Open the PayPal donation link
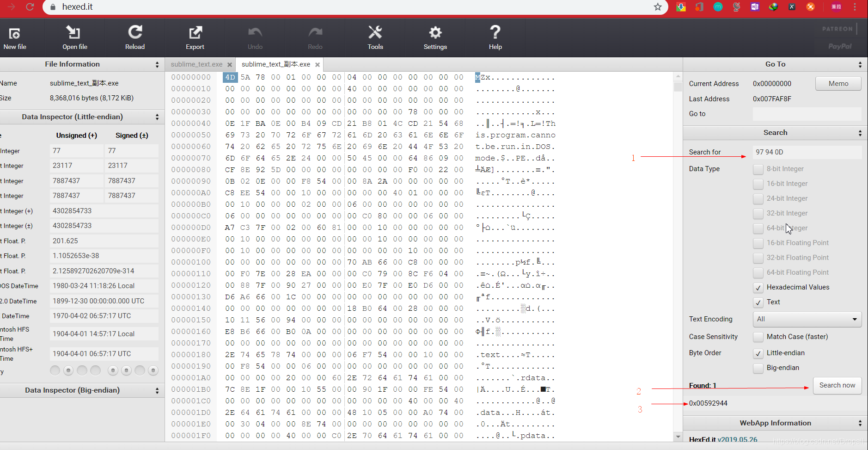The image size is (868, 450). point(839,46)
